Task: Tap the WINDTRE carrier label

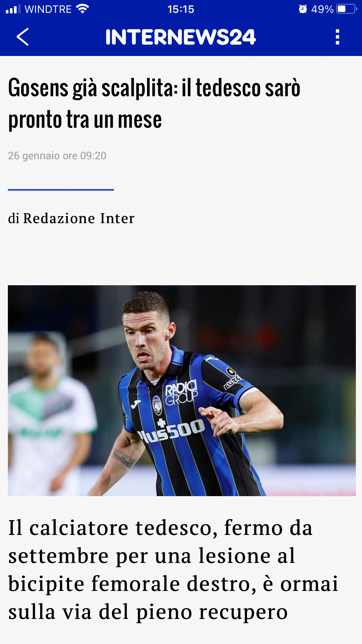Action: [48, 9]
